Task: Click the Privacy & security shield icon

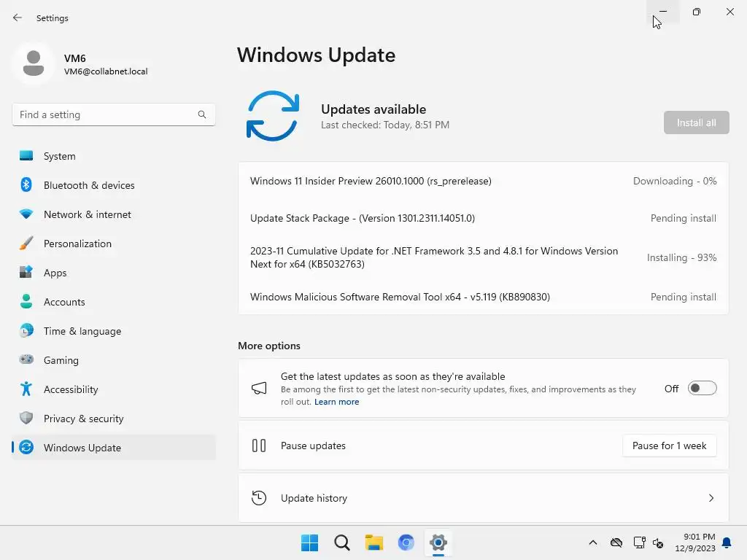Action: [x=26, y=418]
